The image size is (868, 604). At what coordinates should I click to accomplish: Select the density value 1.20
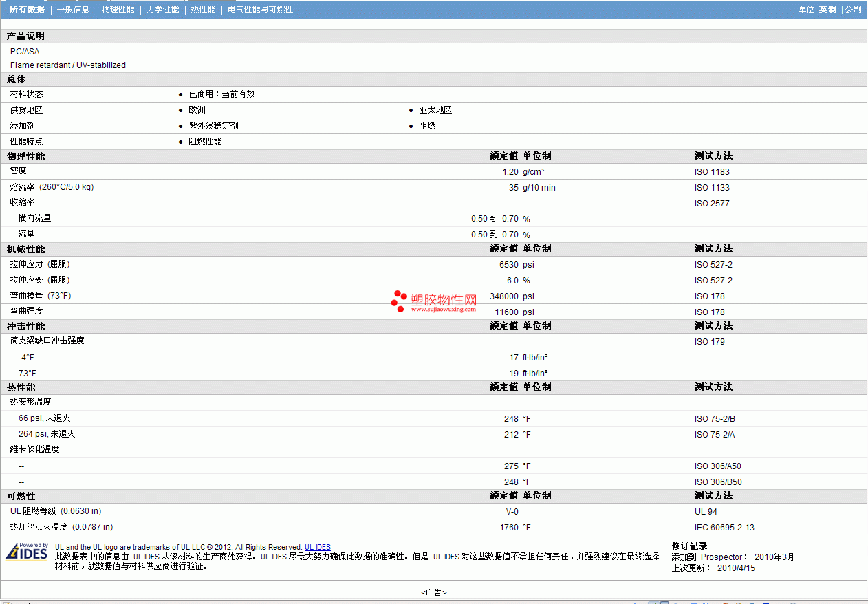(x=510, y=172)
